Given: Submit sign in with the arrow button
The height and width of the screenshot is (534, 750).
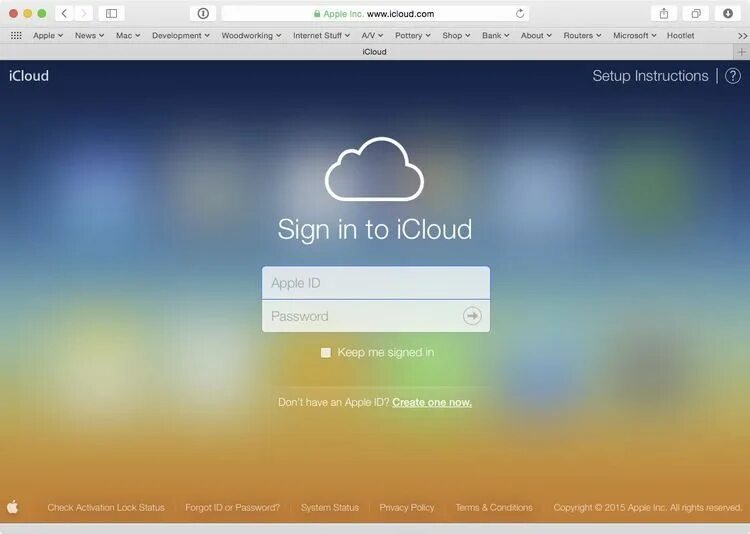Looking at the screenshot, I should pos(472,316).
